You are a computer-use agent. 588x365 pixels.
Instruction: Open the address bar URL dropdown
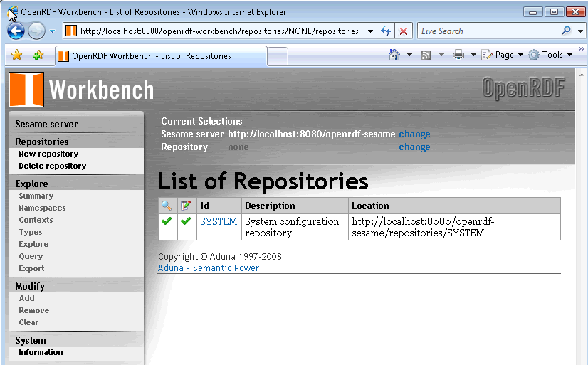[x=370, y=31]
